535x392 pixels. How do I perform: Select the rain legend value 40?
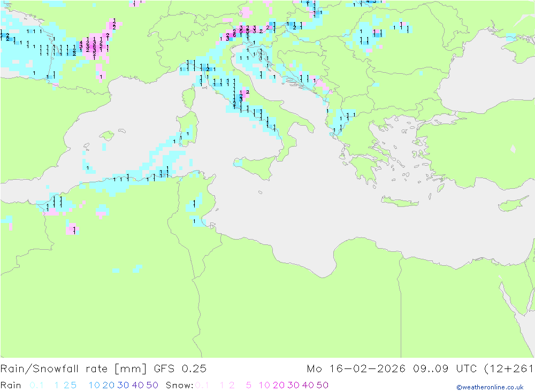coord(138,385)
